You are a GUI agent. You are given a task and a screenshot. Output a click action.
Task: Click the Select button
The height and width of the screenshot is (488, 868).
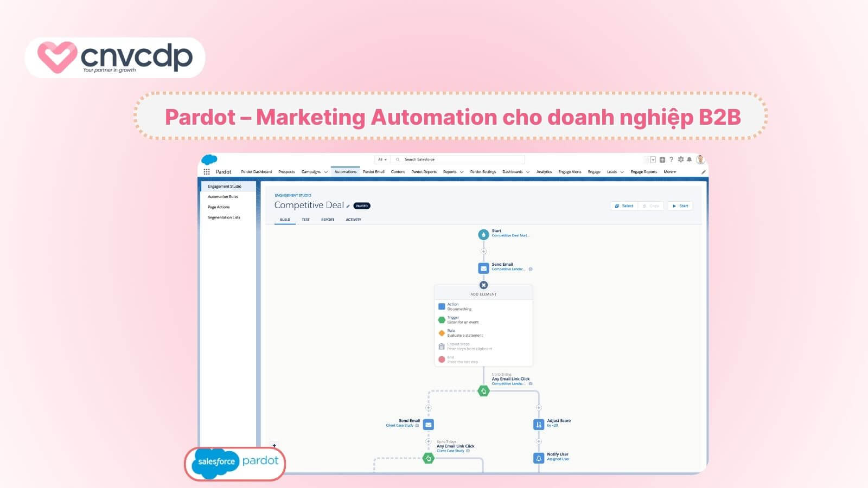624,206
